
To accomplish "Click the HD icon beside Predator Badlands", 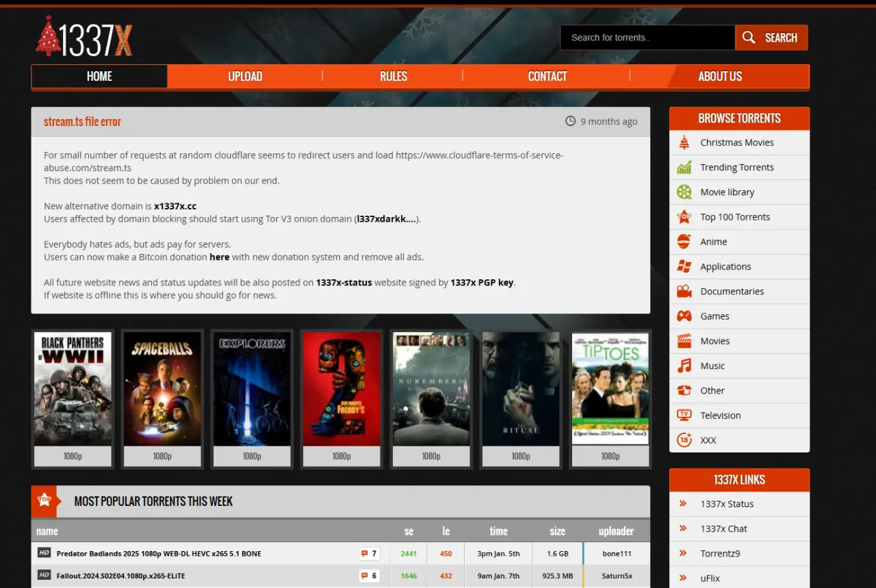I will click(44, 553).
